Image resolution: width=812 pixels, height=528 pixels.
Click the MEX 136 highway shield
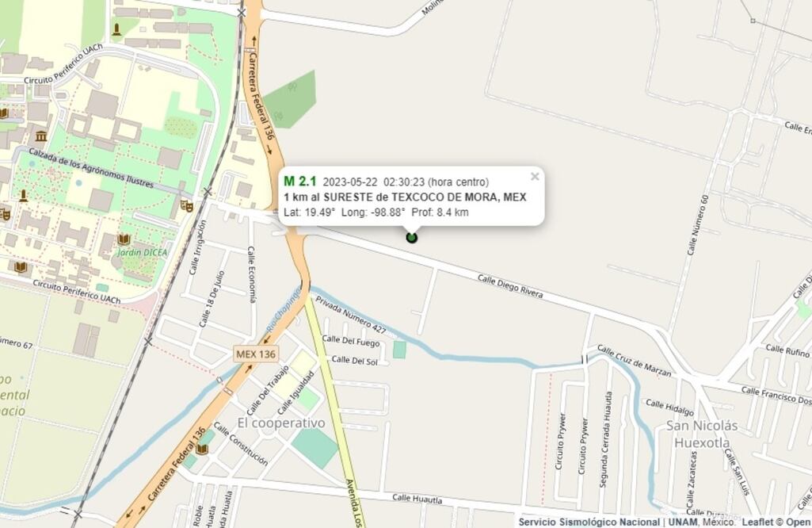(257, 354)
